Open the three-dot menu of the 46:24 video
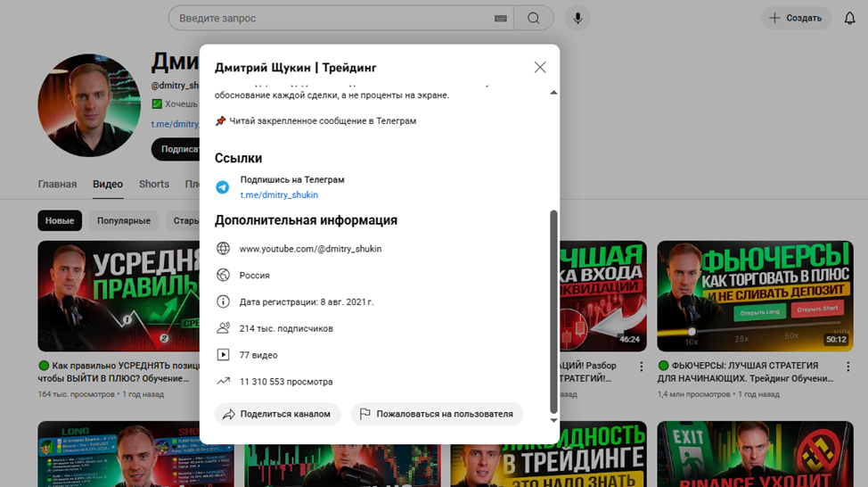Screen dimensions: 868x487 click(x=641, y=367)
